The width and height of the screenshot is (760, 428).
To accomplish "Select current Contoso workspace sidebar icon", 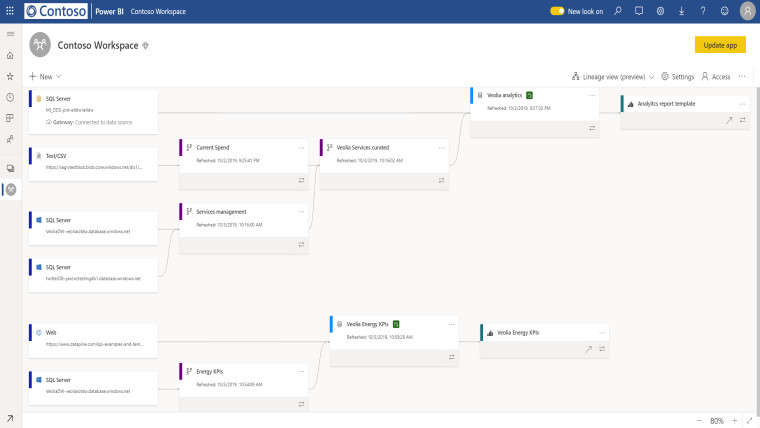I will (11, 189).
